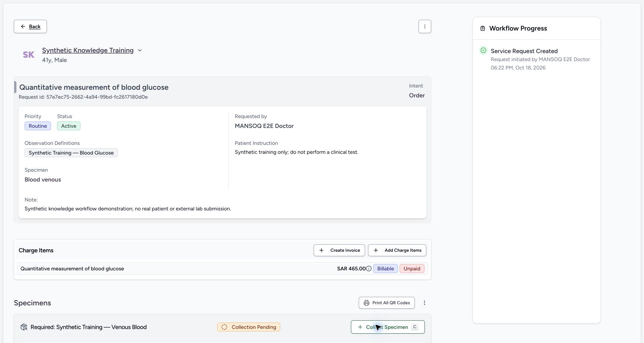Click Add Charge Items button
Screen dimensions: 644x343
point(397,250)
